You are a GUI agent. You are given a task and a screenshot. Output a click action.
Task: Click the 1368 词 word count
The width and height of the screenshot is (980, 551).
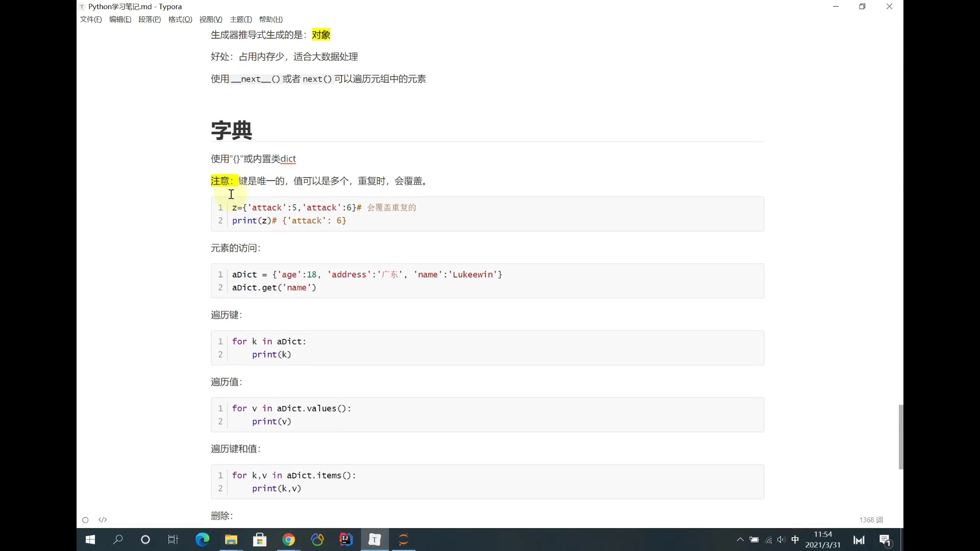[871, 520]
